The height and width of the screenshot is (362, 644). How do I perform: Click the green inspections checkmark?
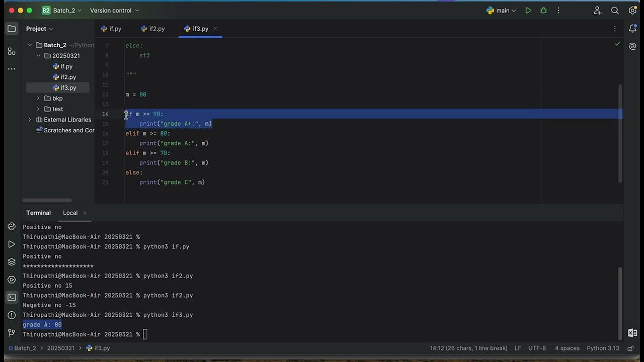[x=617, y=44]
